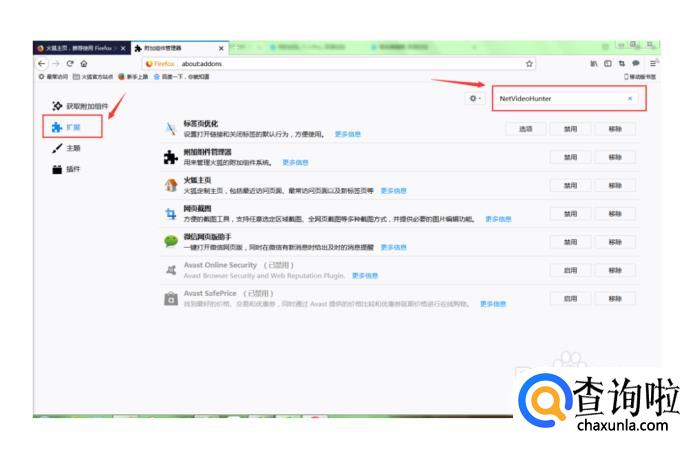Enable the Avast SafePrice extension
Image resolution: width=692 pixels, height=456 pixels.
[571, 299]
